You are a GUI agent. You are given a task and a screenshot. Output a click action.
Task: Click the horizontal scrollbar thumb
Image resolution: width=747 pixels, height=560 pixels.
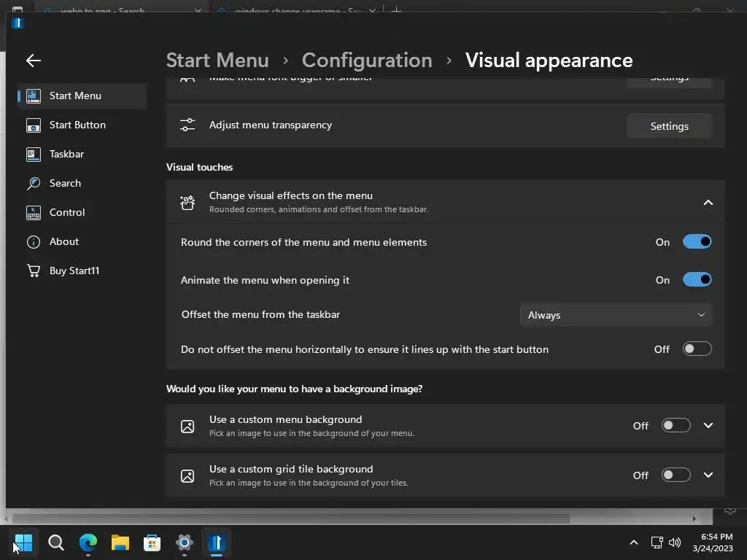[290, 518]
